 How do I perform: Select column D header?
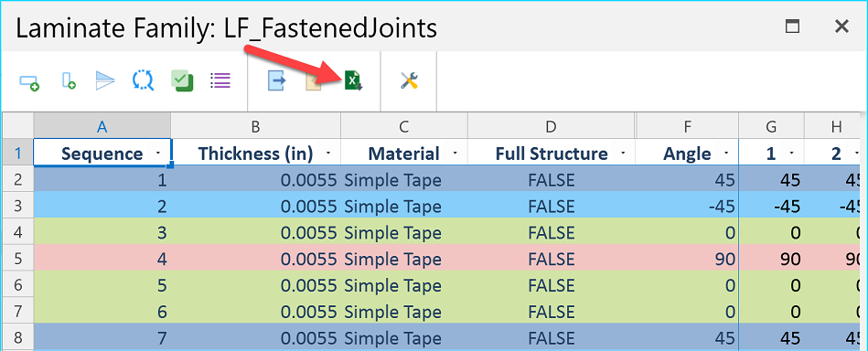551,126
